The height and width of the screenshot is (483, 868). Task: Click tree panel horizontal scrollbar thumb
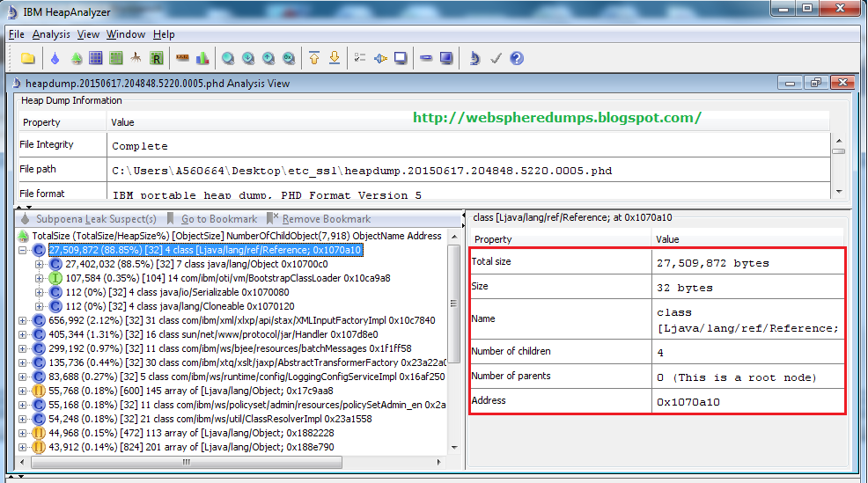click(187, 462)
